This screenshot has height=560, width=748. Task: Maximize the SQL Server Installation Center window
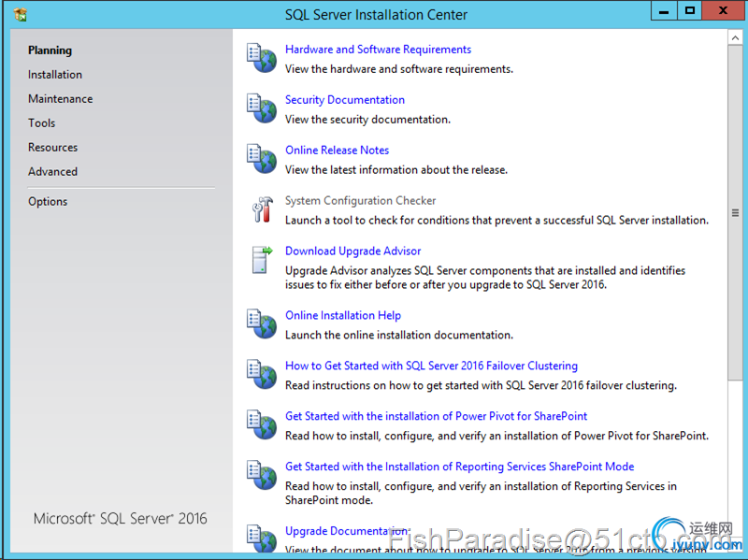[x=690, y=11]
